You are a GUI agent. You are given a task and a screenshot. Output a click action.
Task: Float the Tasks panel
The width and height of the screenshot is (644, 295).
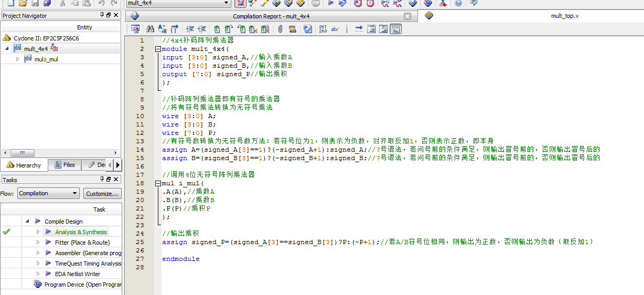point(109,180)
